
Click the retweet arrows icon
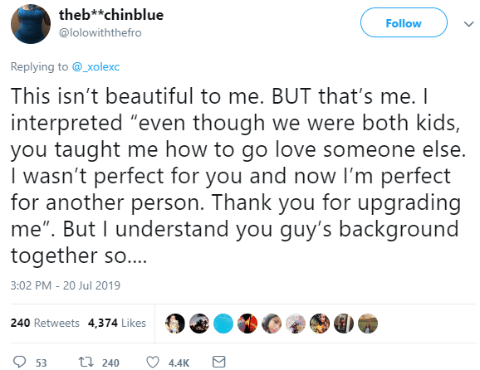pyautogui.click(x=86, y=362)
